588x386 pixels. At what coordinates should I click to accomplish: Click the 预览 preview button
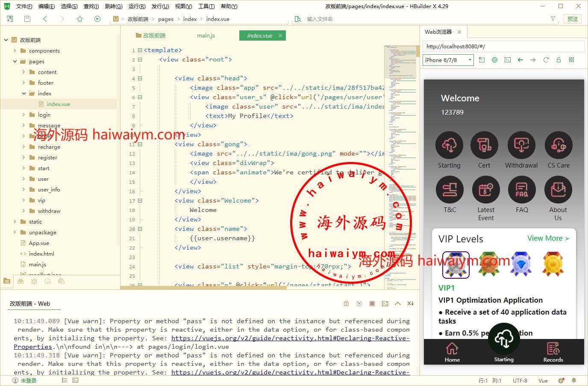(572, 19)
